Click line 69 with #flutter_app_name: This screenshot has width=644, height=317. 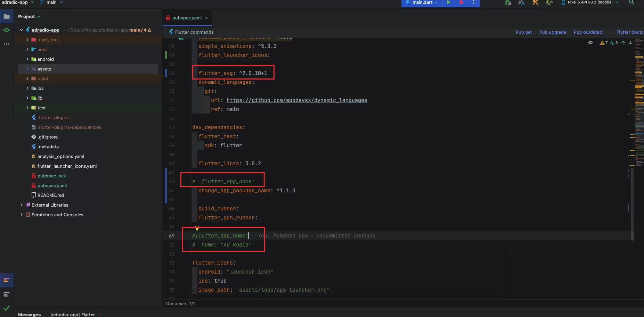(220, 236)
